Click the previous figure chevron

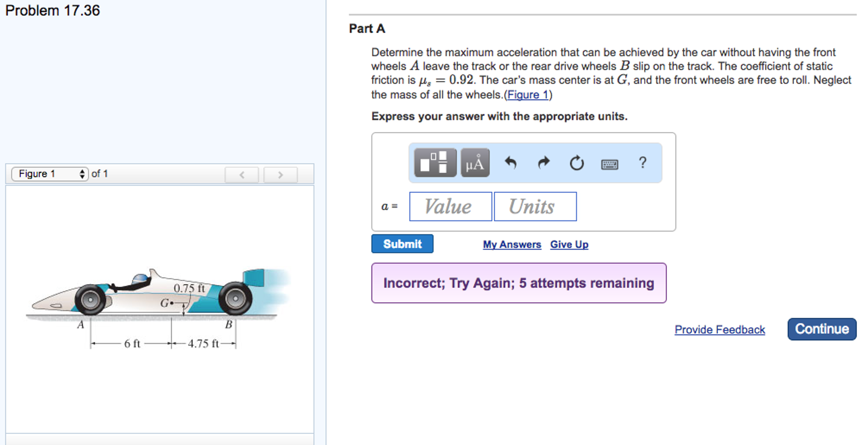(x=241, y=174)
